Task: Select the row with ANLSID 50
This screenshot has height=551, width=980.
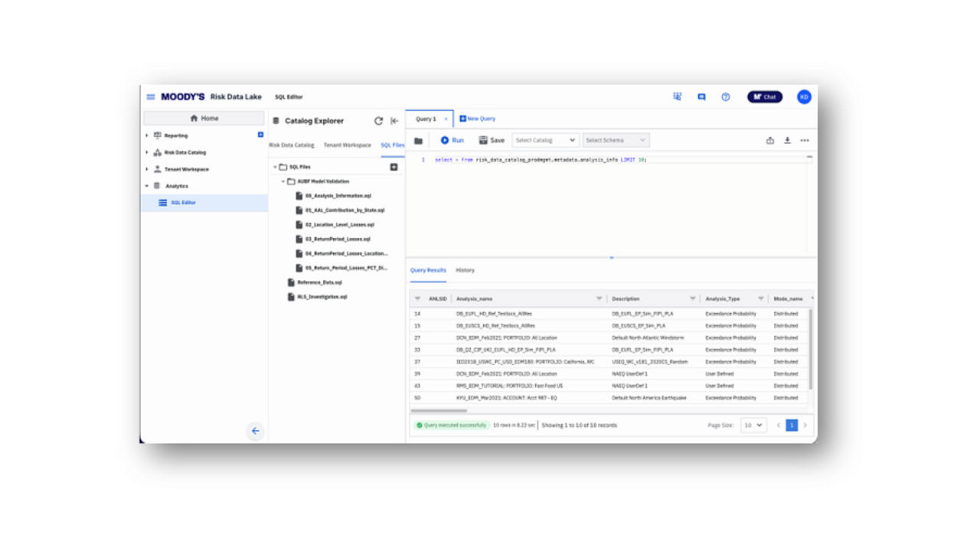Action: (x=611, y=398)
